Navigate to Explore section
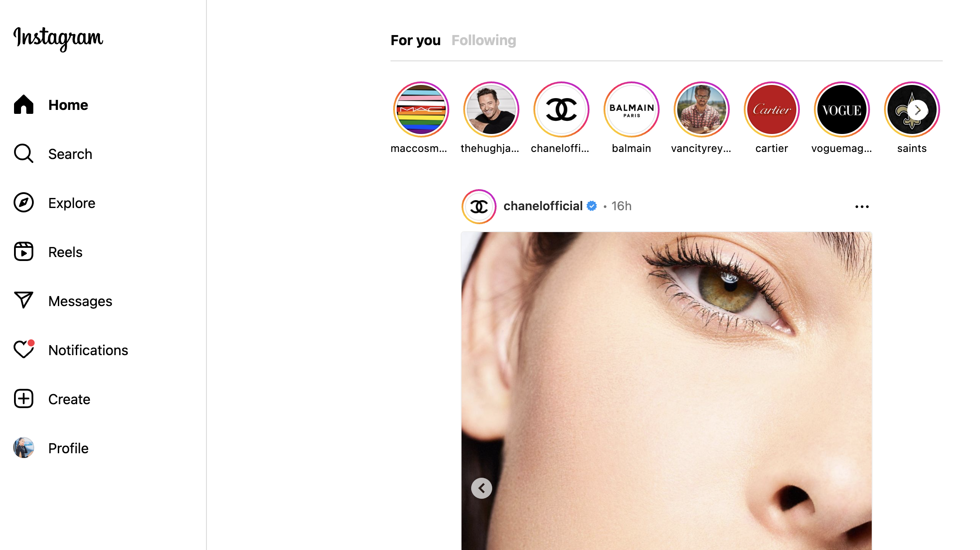Screen dimensions: 980x550 (x=72, y=203)
